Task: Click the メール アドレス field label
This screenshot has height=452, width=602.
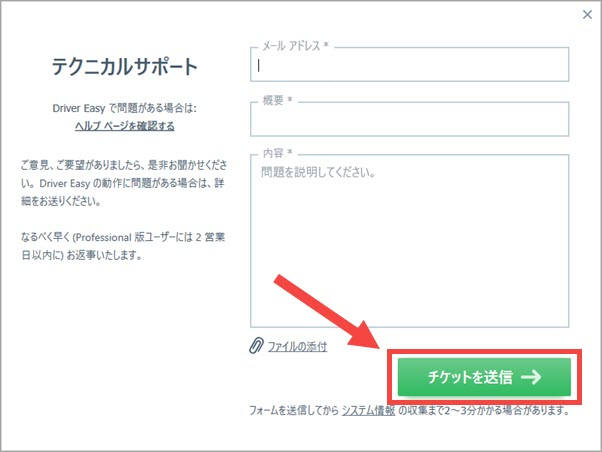Action: tap(291, 46)
